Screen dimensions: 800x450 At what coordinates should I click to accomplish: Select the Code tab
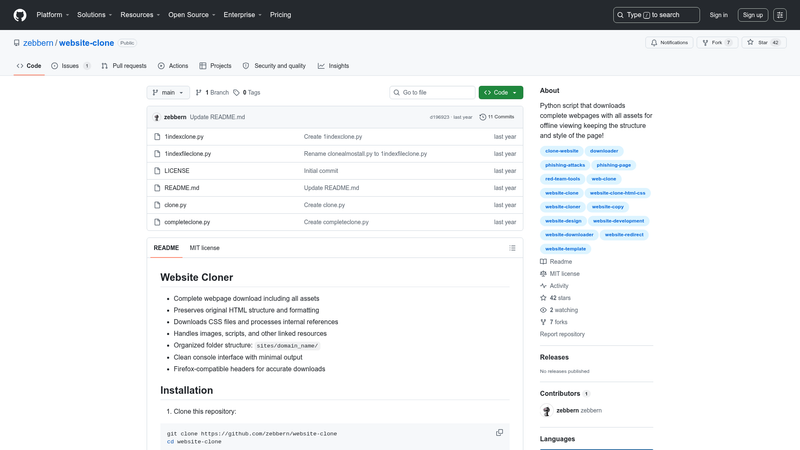click(29, 66)
